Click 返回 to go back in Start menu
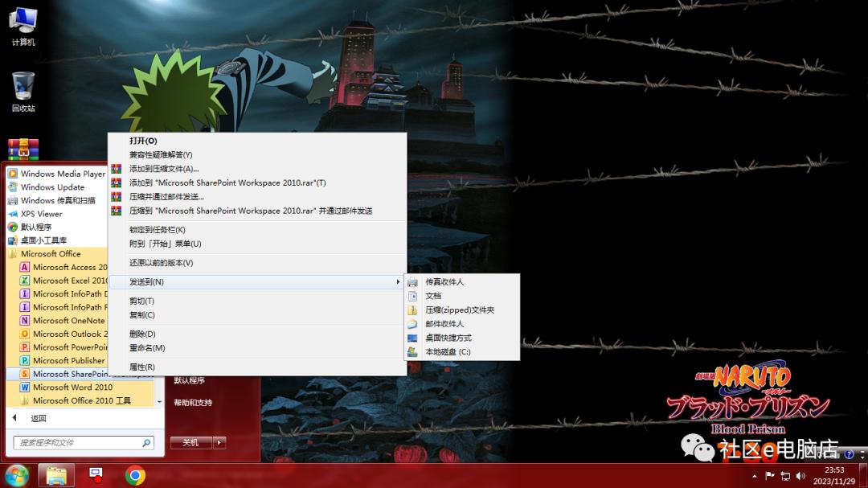The image size is (868, 488). pyautogui.click(x=38, y=418)
